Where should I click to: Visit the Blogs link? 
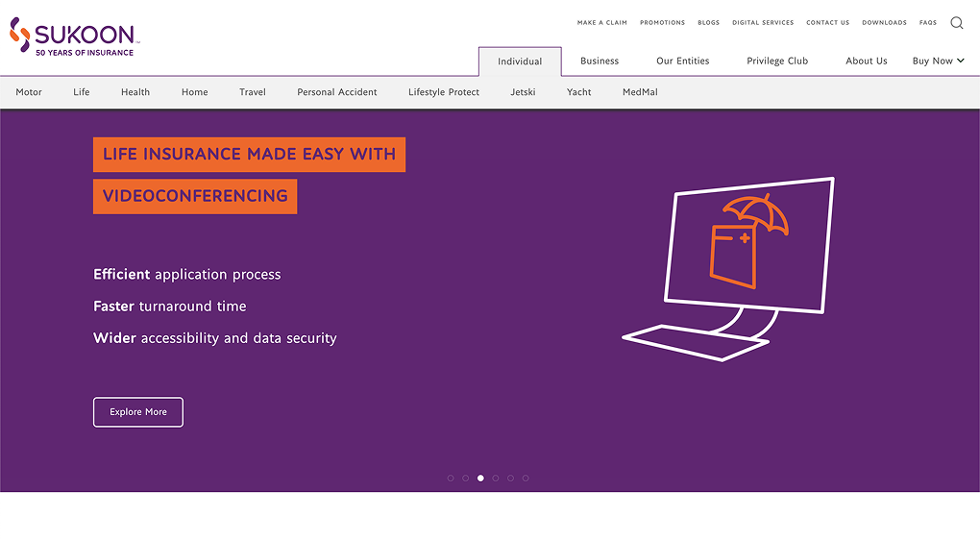coord(709,22)
